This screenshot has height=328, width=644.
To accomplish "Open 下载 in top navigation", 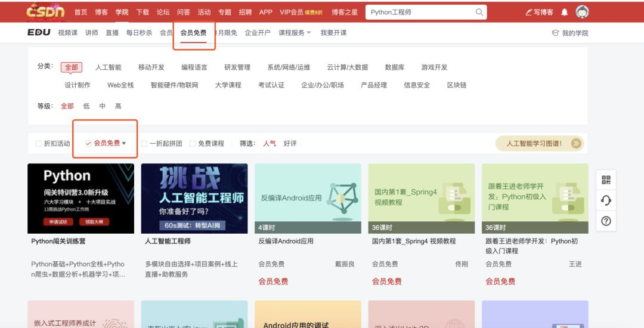I will 143,13.
